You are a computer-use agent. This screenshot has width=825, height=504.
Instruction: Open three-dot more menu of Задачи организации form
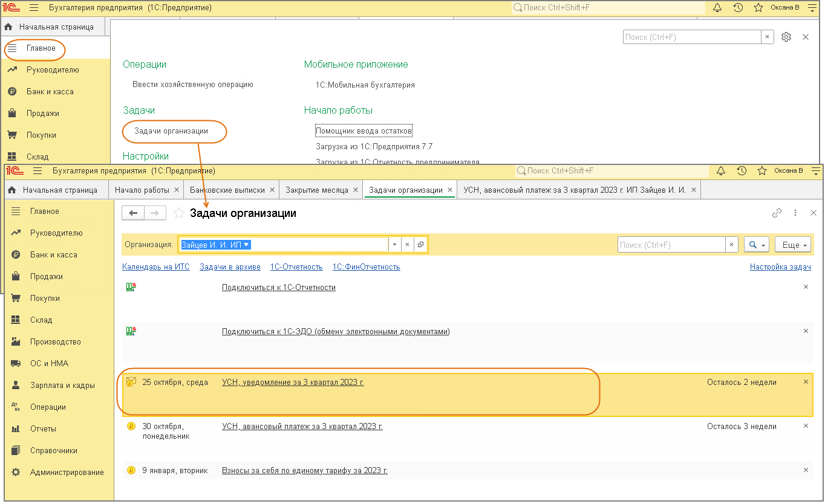795,213
